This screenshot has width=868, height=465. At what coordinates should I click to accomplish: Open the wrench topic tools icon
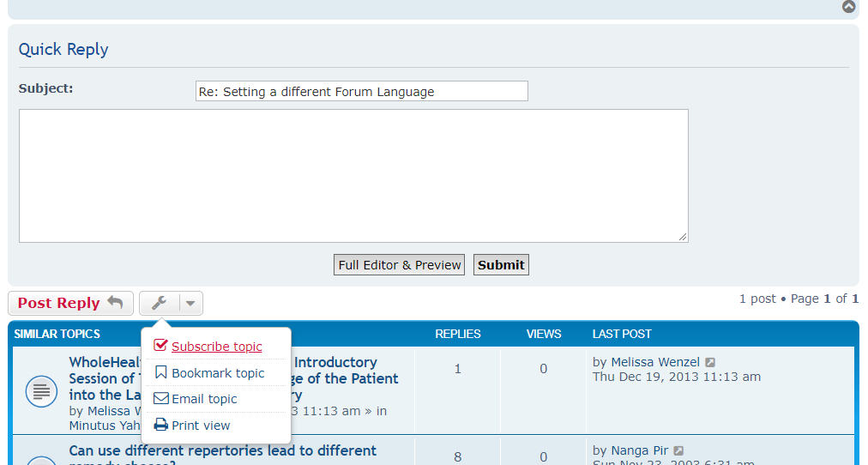pos(160,303)
